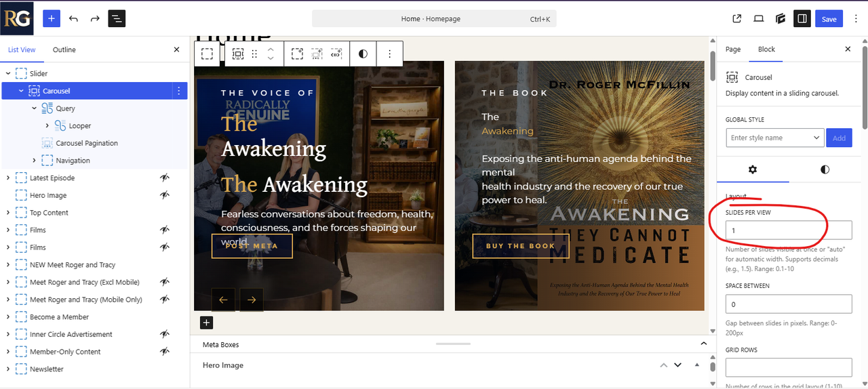868x389 pixels.
Task: Click the dashed square with plus toolbar icon
Action: (297, 54)
